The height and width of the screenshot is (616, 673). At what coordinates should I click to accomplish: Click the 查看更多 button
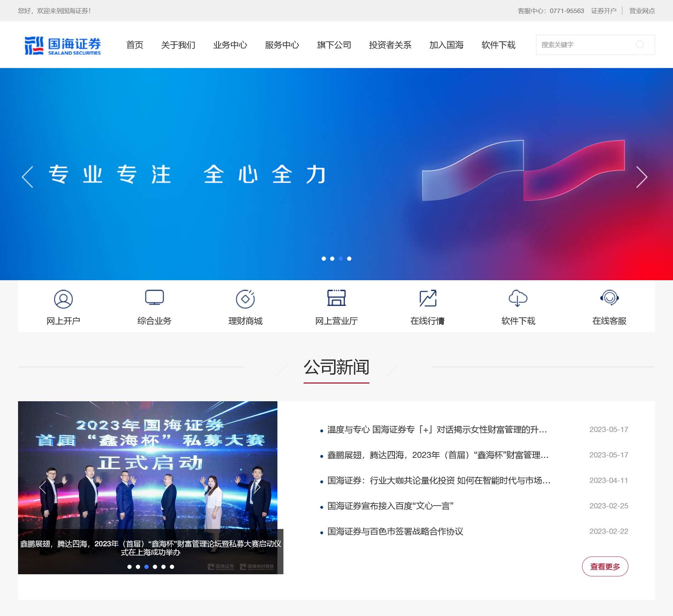(x=605, y=566)
